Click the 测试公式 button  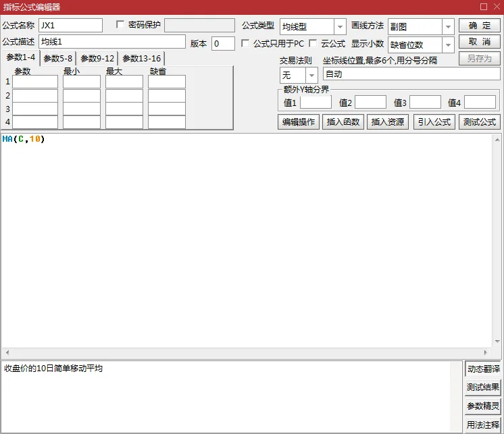tap(479, 122)
